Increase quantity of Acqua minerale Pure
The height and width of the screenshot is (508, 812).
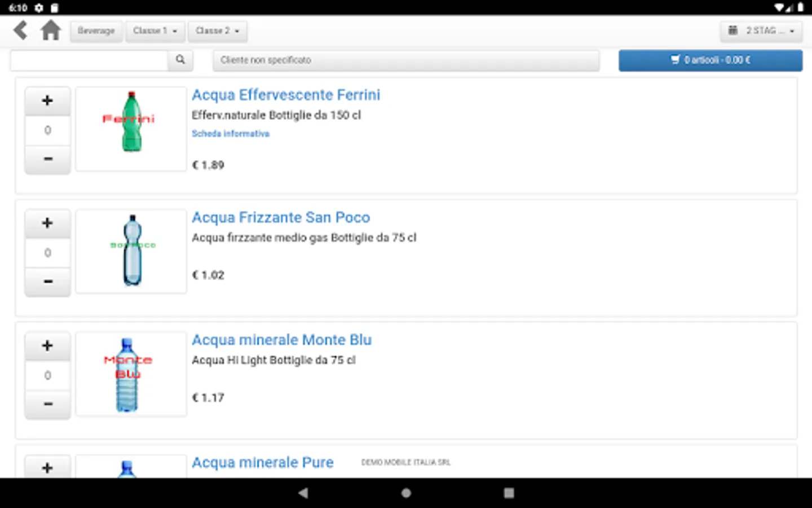[47, 467]
